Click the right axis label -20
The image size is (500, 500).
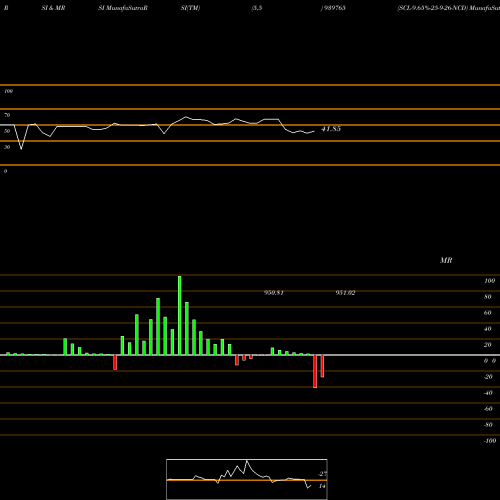488,377
